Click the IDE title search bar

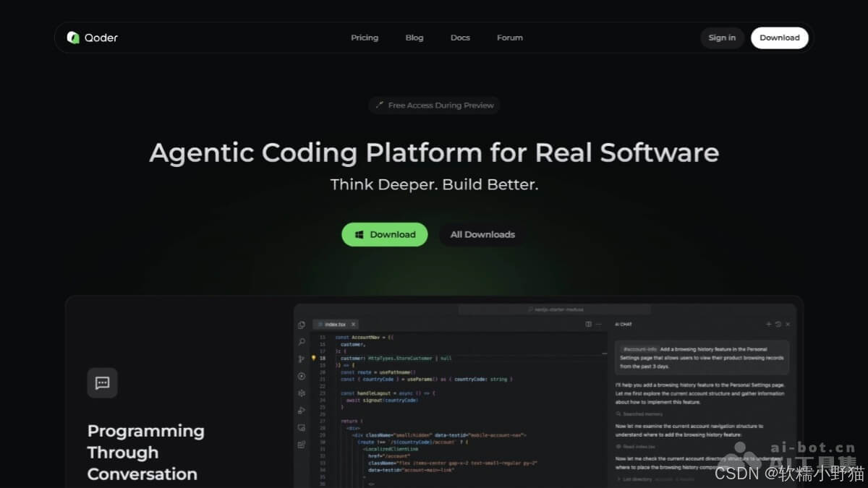[x=555, y=309]
